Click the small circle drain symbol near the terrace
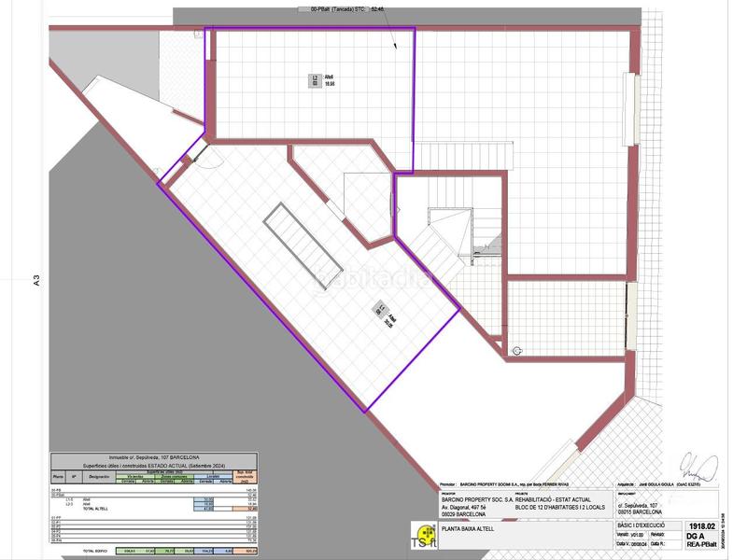This screenshot has height=560, width=747. pyautogui.click(x=516, y=351)
